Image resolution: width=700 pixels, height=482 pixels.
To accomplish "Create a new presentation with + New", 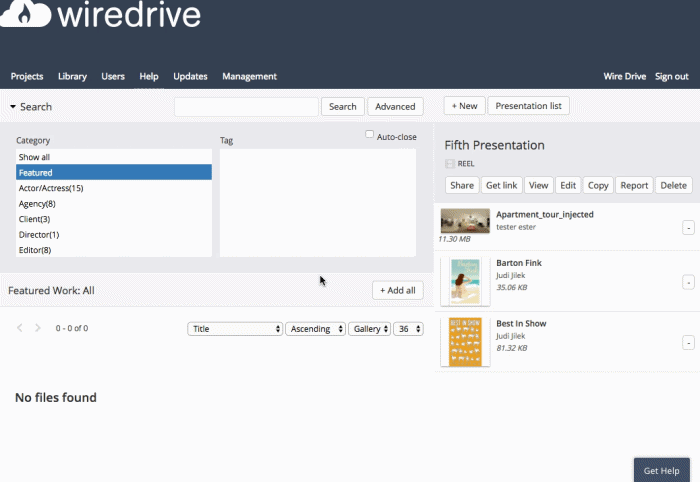I will pyautogui.click(x=464, y=106).
